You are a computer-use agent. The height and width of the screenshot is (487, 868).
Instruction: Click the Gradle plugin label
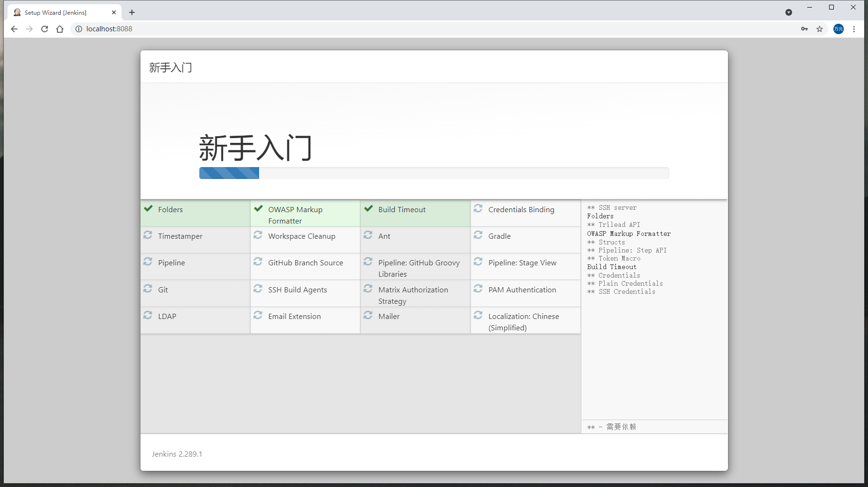pos(500,236)
